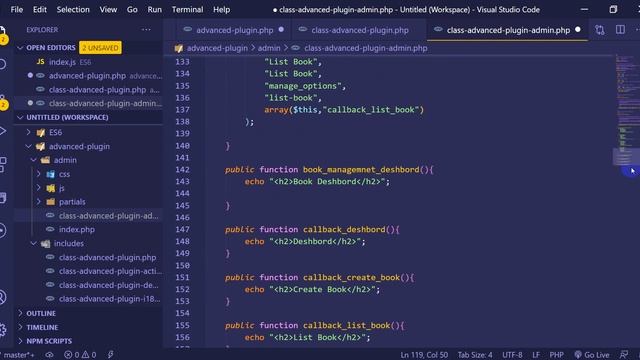Image resolution: width=640 pixels, height=360 pixels.
Task: Click unsaved dot on class-advanced-plugin-admin.php tab
Action: [578, 29]
